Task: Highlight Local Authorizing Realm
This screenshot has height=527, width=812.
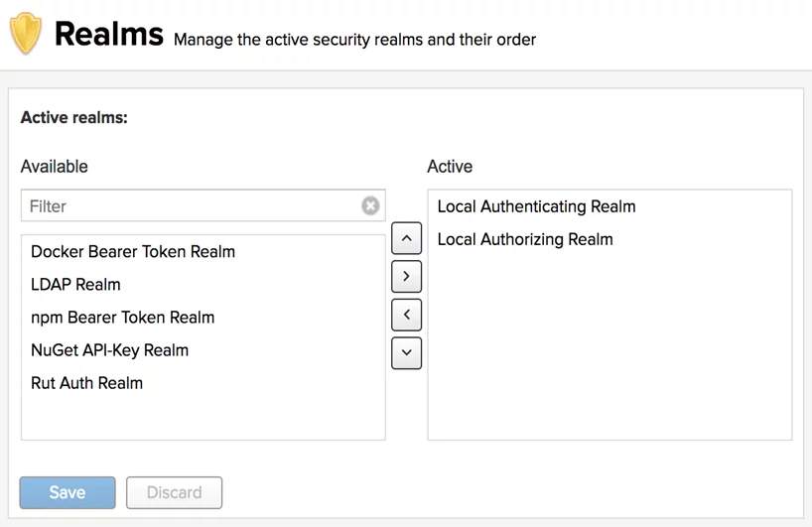Action: [525, 239]
